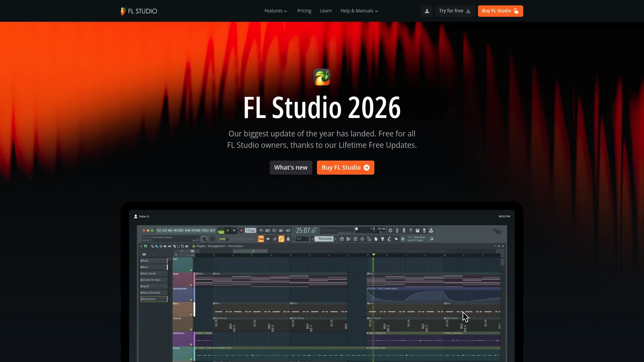Click the stamp icon in second toolbar row
644x362 pixels.
tap(288, 239)
